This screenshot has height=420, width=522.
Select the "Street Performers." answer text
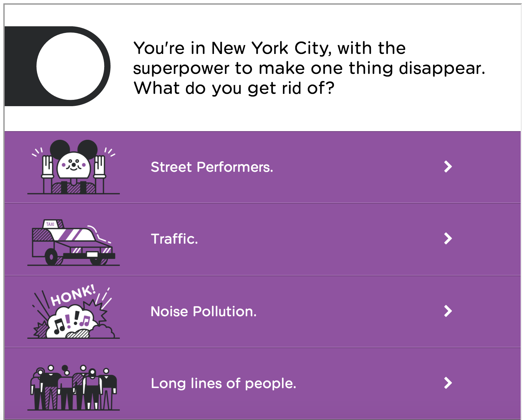(x=212, y=167)
